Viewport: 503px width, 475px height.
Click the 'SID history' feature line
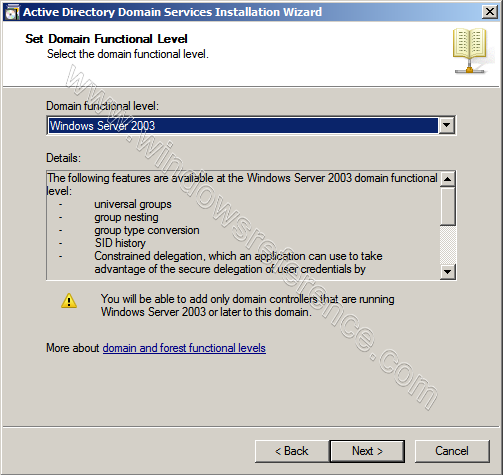120,243
